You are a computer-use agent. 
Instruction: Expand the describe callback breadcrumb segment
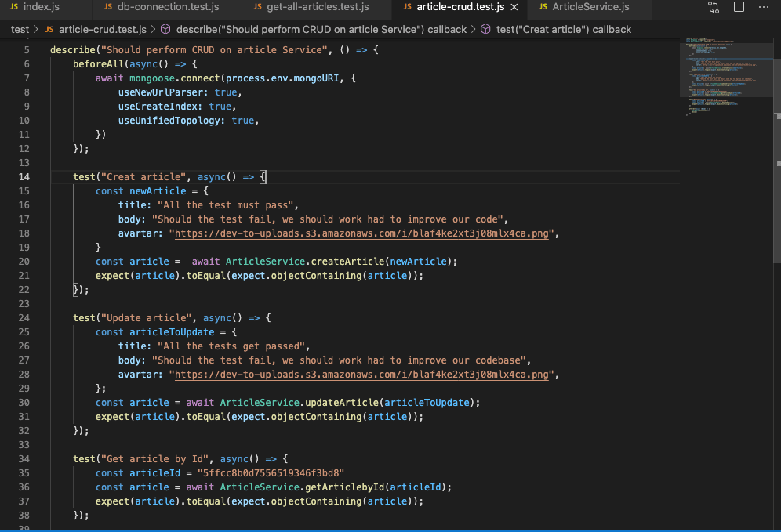click(321, 30)
